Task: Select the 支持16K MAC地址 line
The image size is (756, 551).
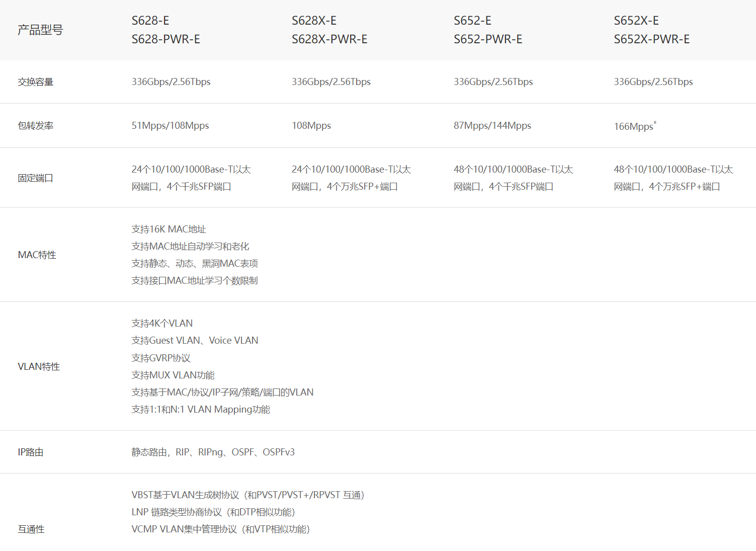Action: pos(169,229)
